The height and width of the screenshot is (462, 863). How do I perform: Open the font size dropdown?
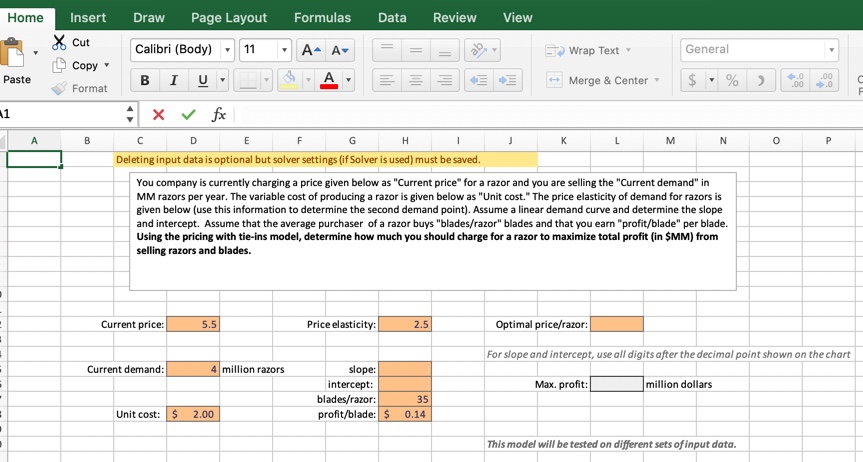(285, 50)
